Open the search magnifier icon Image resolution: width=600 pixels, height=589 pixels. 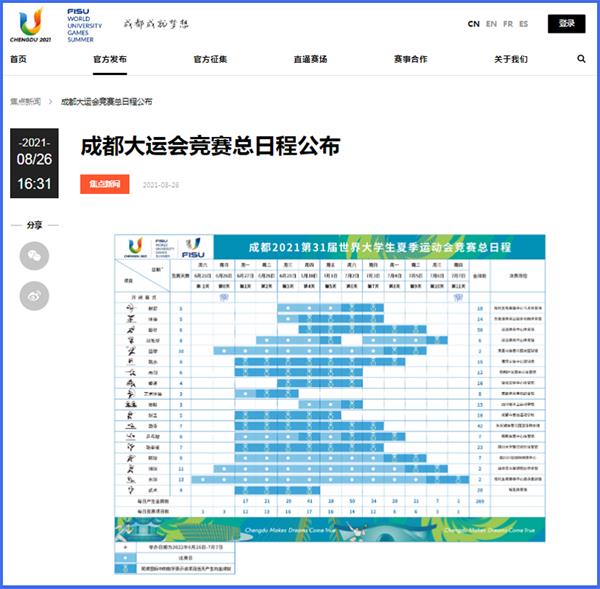(581, 60)
